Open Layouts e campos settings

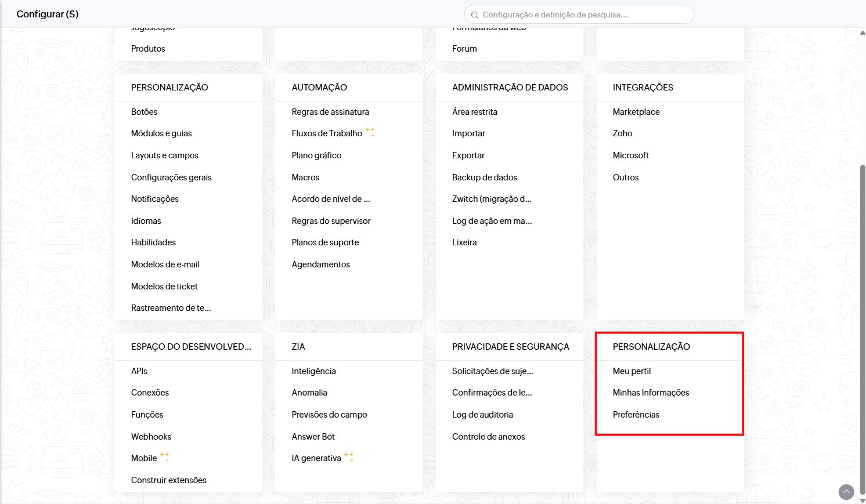tap(164, 155)
